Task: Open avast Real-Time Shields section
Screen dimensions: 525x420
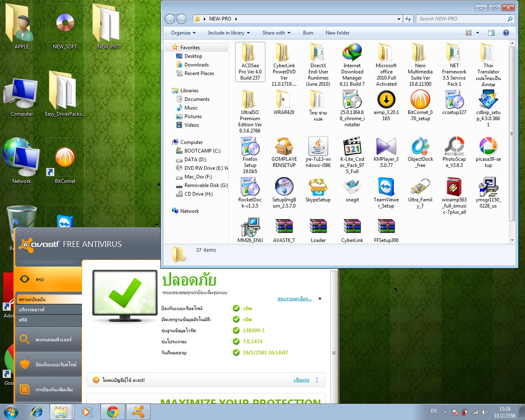Action: (x=48, y=364)
